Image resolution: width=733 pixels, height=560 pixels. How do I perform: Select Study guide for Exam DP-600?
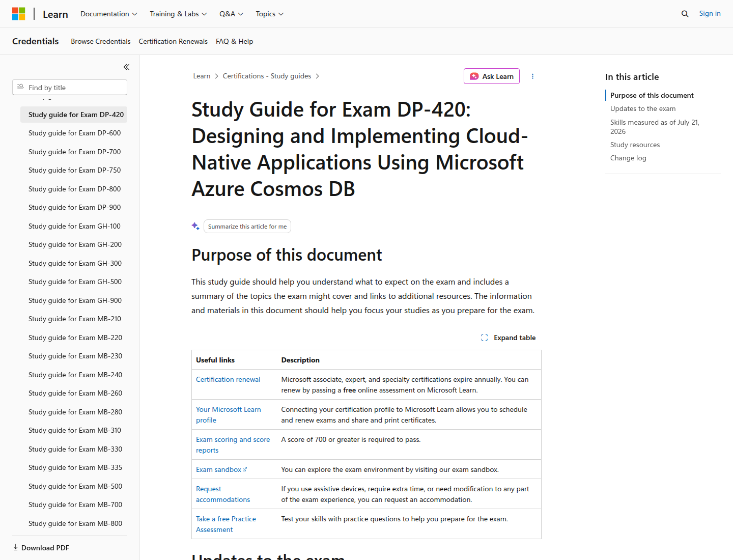[x=74, y=133]
